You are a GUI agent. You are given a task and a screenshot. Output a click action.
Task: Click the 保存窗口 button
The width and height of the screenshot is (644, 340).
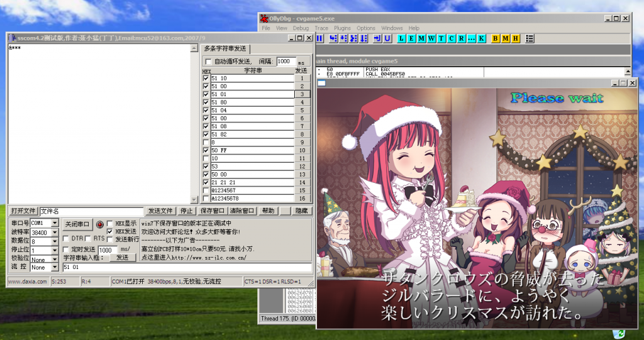coord(213,211)
